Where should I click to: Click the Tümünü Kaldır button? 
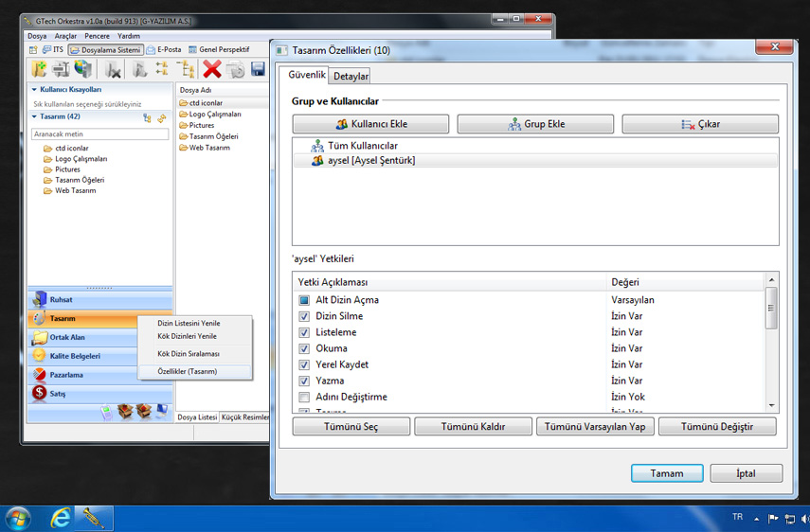pos(473,427)
